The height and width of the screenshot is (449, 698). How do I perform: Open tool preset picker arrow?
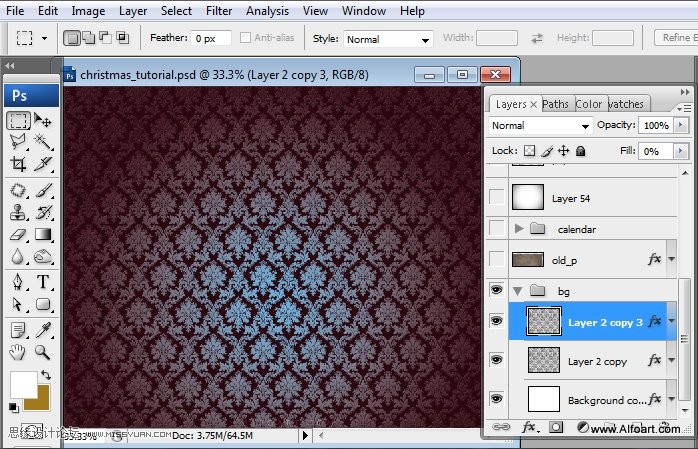[x=45, y=38]
